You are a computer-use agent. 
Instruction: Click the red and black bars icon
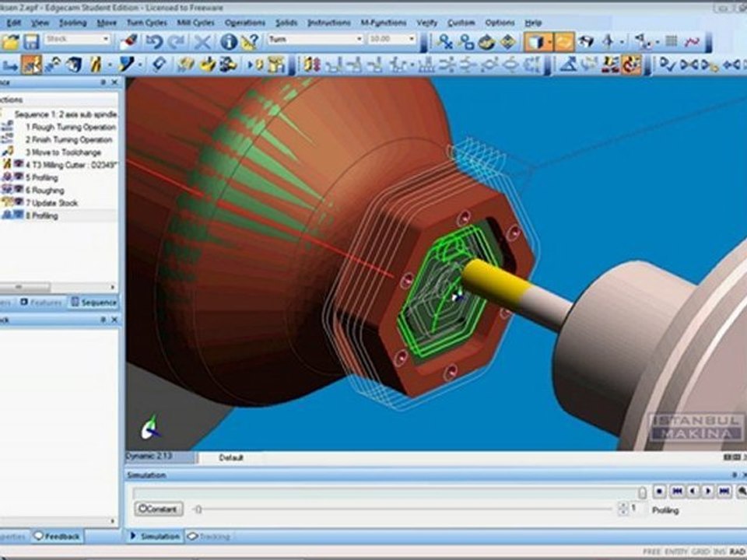click(x=609, y=65)
